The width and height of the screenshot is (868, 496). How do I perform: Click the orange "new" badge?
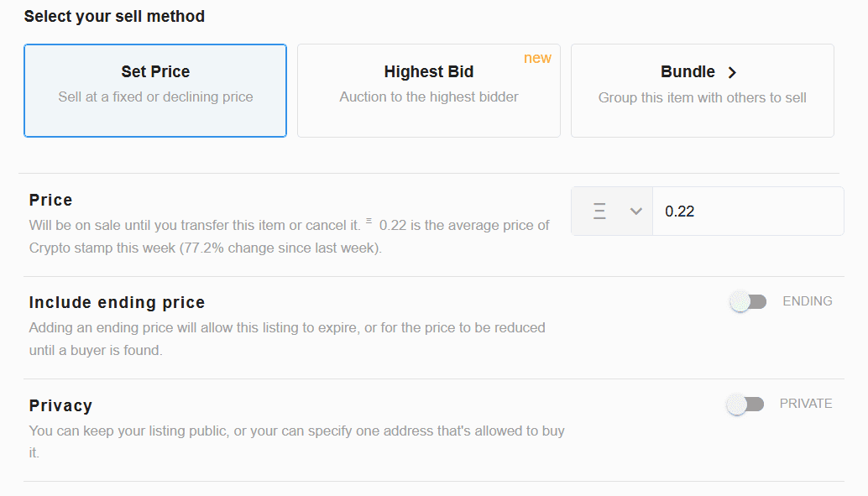pyautogui.click(x=537, y=58)
